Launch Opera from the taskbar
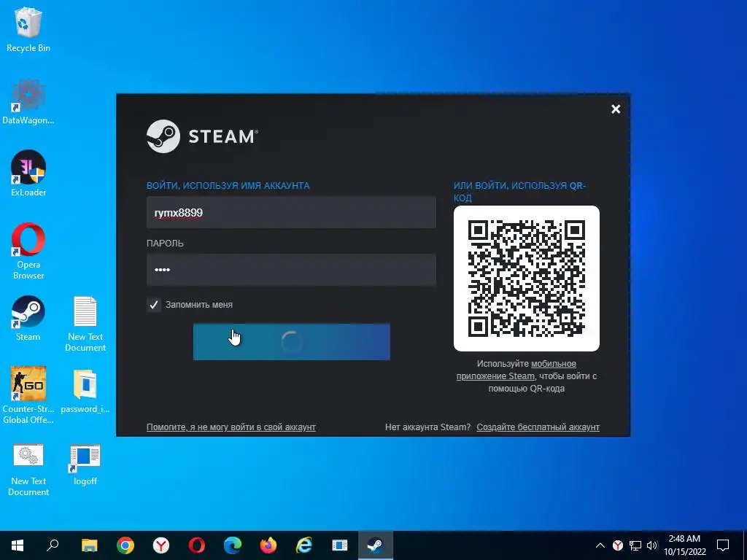This screenshot has height=560, width=747. 197,545
